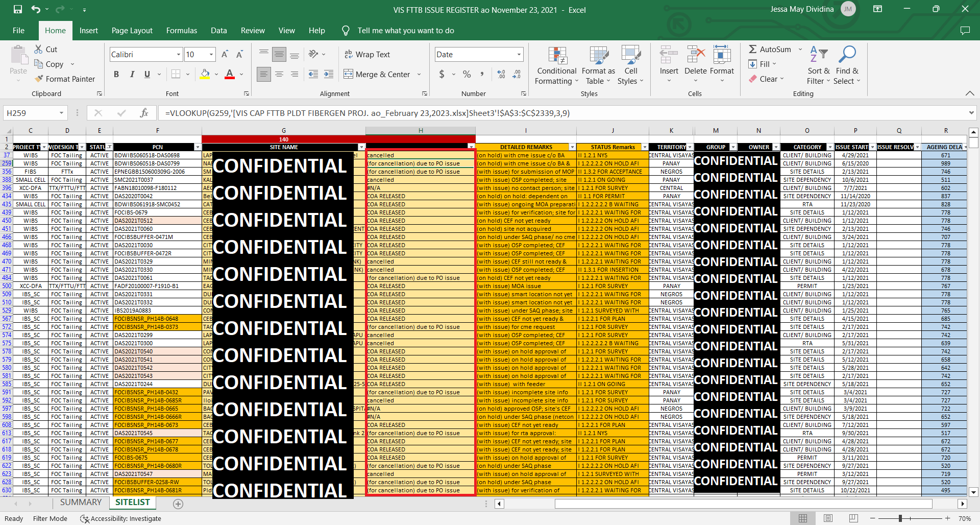Image resolution: width=980 pixels, height=525 pixels.
Task: Apply a cell Borders style
Action: [x=176, y=74]
